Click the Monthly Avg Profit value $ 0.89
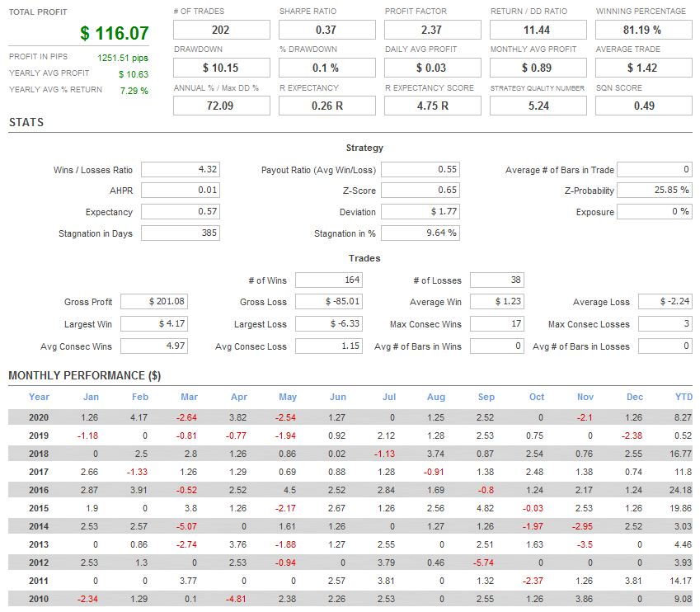This screenshot has width=700, height=612. (x=538, y=68)
